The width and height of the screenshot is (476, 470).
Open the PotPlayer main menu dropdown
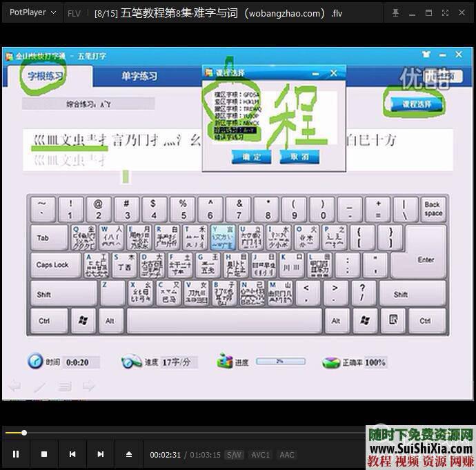click(x=32, y=12)
